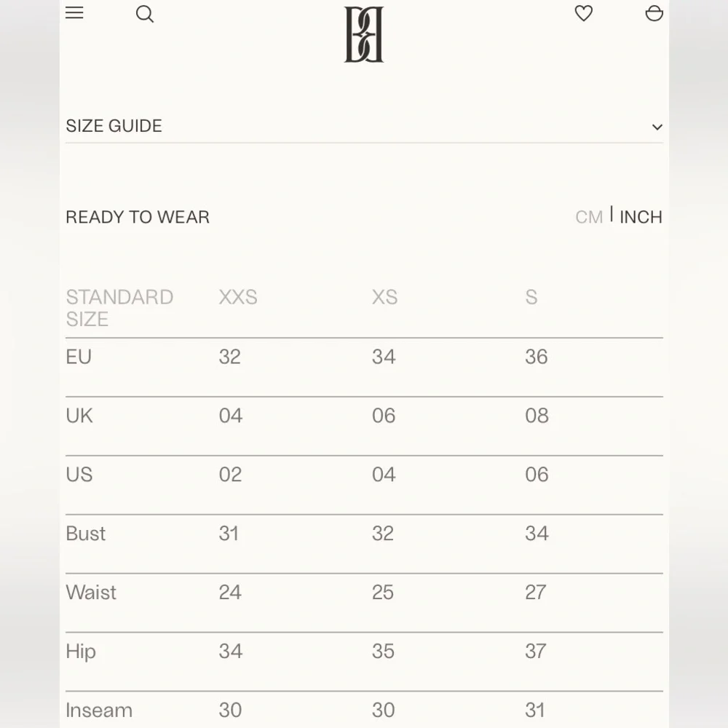Click the brand logo monogram
The height and width of the screenshot is (728, 728).
point(363,34)
